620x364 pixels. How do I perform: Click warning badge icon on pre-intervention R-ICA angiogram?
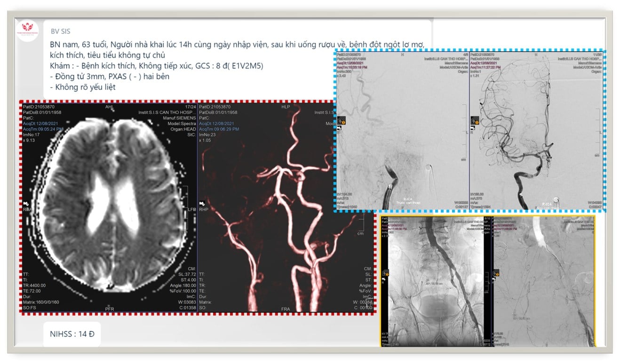(342, 119)
